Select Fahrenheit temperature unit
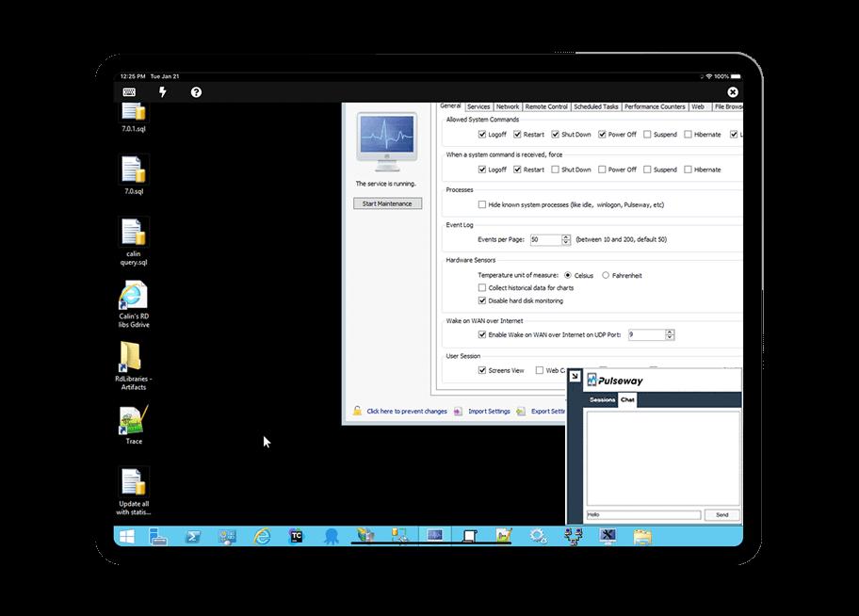Screen dimensions: 859x616 coord(606,275)
